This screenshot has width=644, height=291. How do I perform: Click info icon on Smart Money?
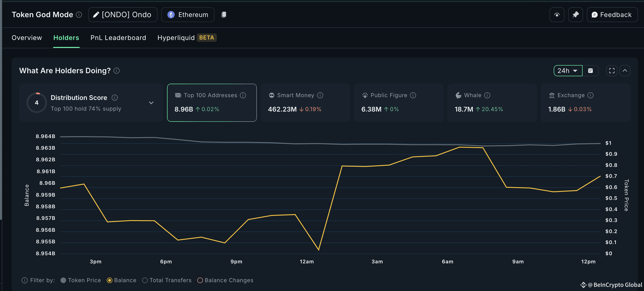[320, 96]
